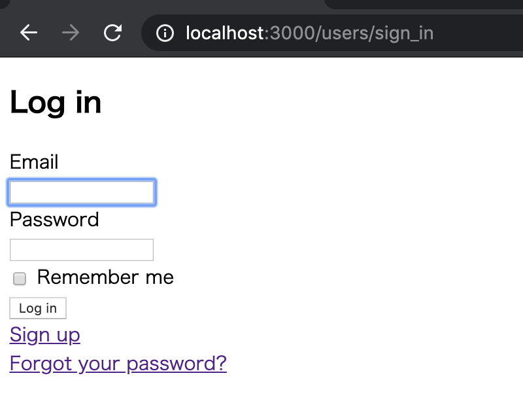Click the Password field label

tap(54, 219)
